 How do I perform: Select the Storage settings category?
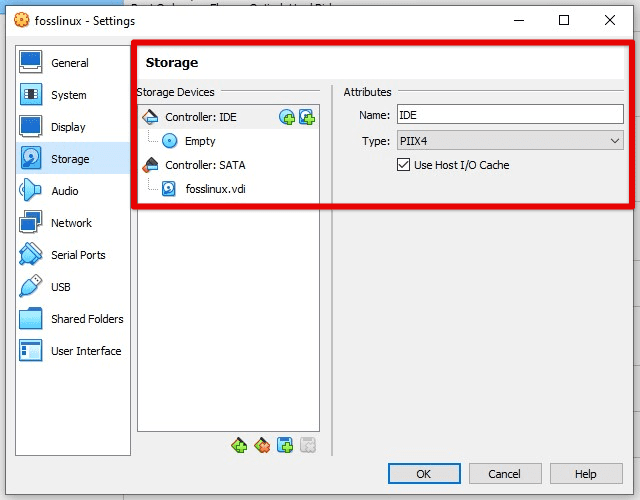point(73,159)
